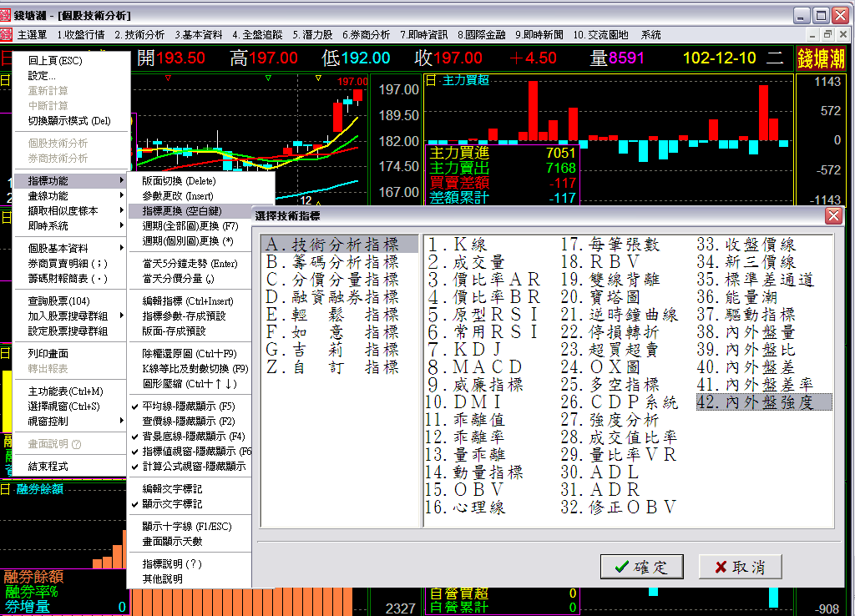Click the 確定 button
The height and width of the screenshot is (616, 855).
[641, 567]
